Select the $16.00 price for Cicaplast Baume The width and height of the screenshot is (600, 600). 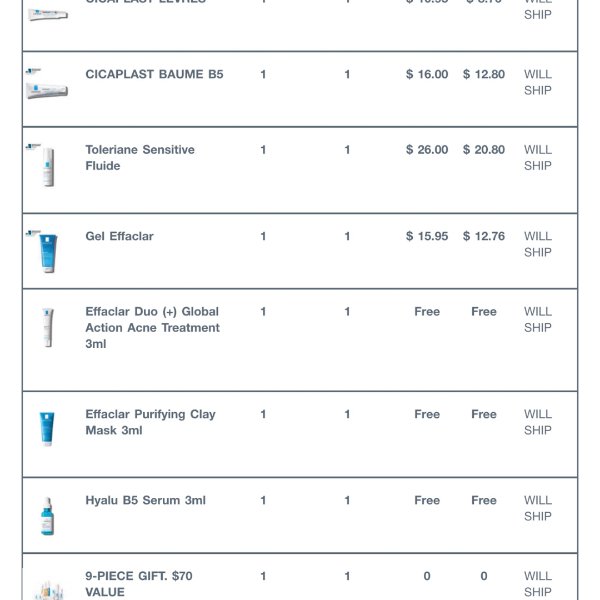click(427, 75)
